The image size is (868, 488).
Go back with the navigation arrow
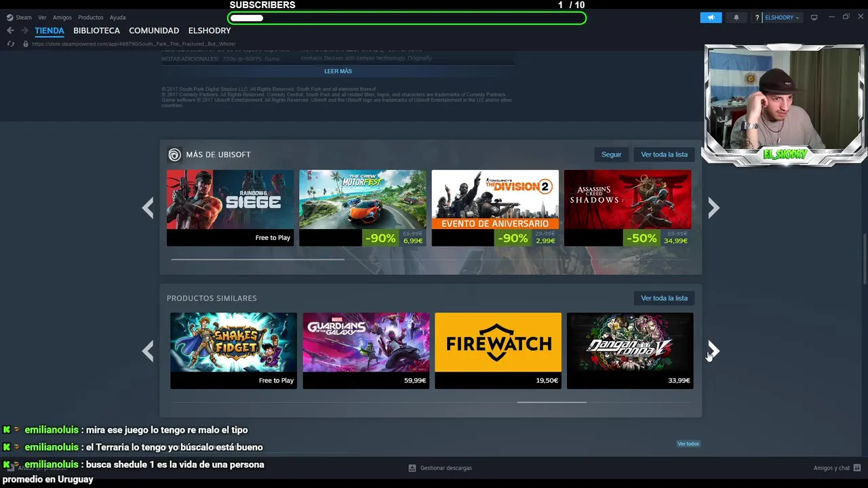(10, 30)
